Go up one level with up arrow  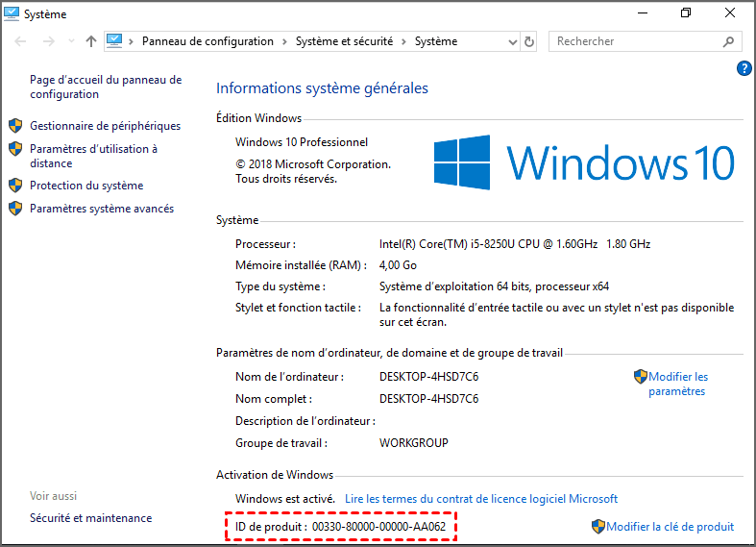(90, 41)
